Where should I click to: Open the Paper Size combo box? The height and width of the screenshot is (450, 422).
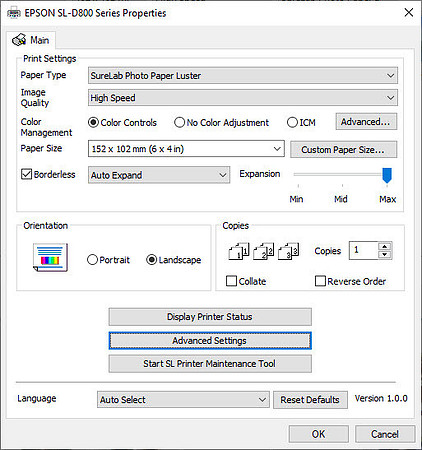point(186,149)
